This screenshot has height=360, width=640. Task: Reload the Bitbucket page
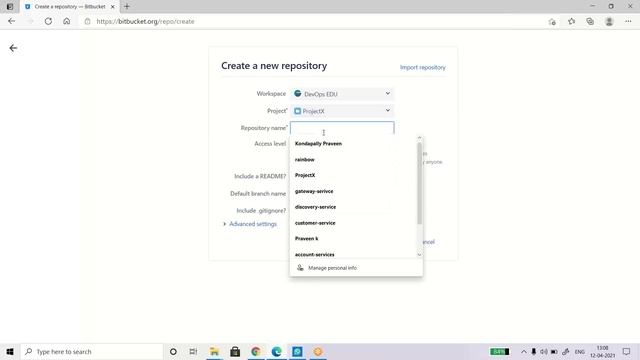48,21
